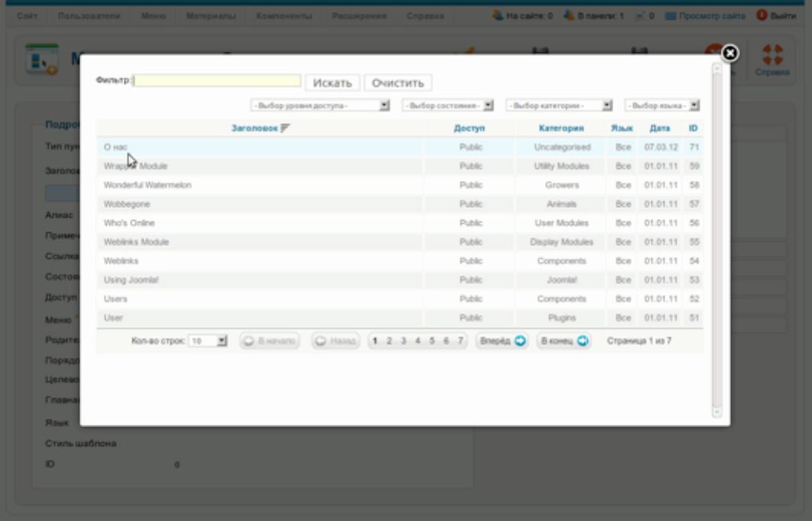Open the rows-per-page count dropdown
The height and width of the screenshot is (521, 812).
209,341
